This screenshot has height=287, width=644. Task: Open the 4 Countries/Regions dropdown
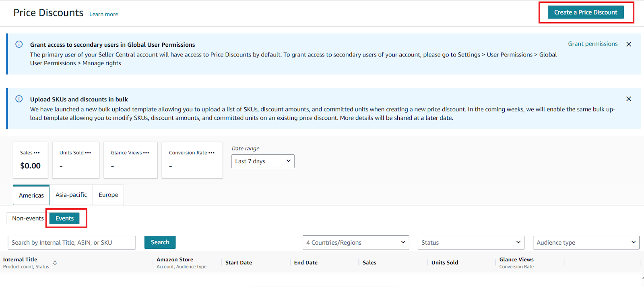tap(356, 243)
